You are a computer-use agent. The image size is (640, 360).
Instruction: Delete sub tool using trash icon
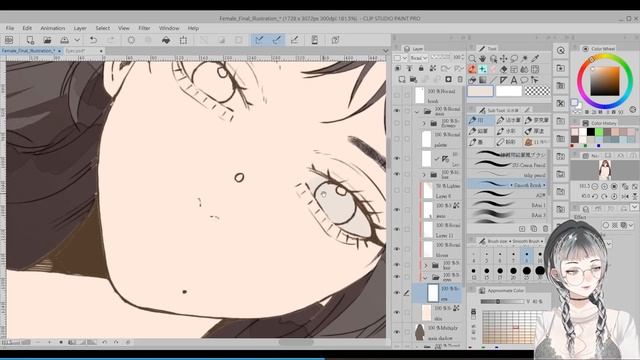click(x=545, y=229)
